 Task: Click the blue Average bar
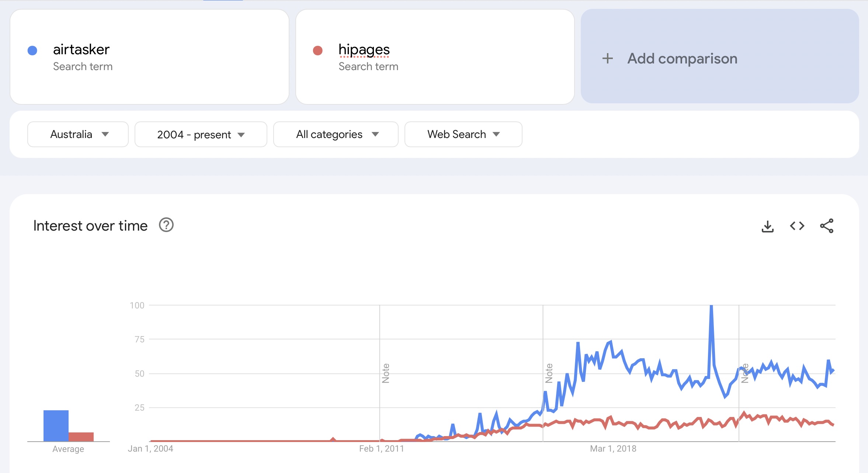56,425
